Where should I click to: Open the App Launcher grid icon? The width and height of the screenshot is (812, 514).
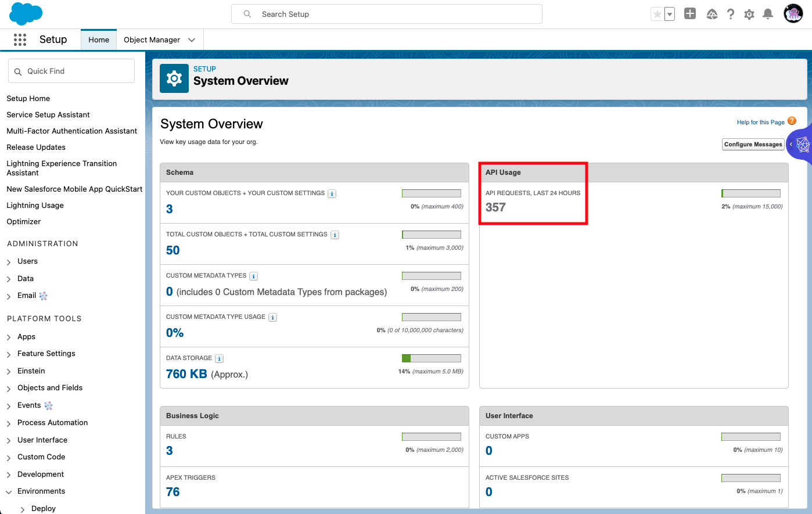click(x=20, y=39)
